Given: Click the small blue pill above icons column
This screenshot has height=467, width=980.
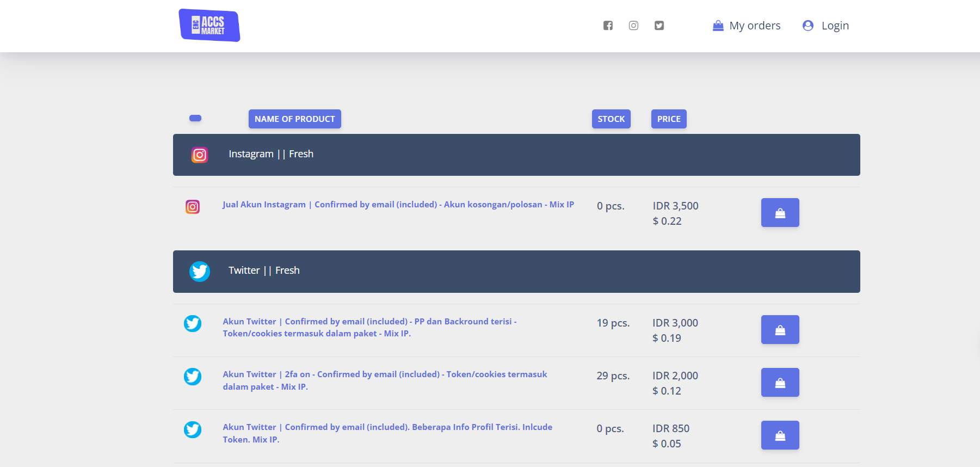Looking at the screenshot, I should [x=195, y=118].
